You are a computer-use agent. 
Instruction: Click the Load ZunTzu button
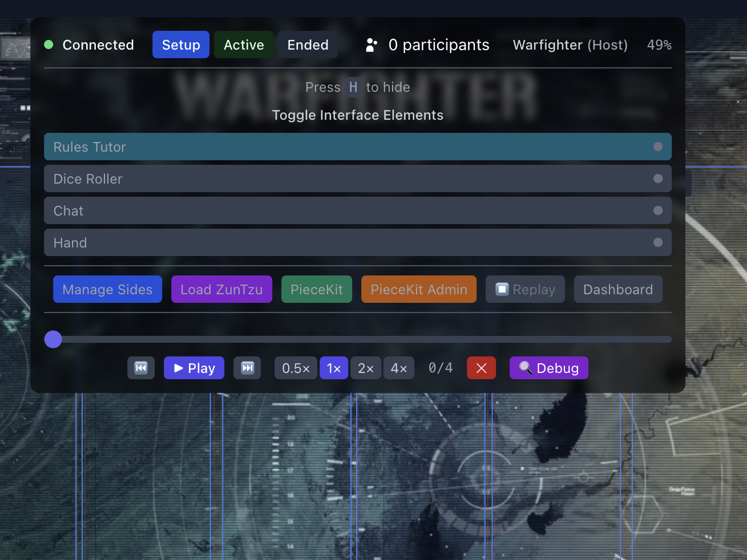pos(221,289)
